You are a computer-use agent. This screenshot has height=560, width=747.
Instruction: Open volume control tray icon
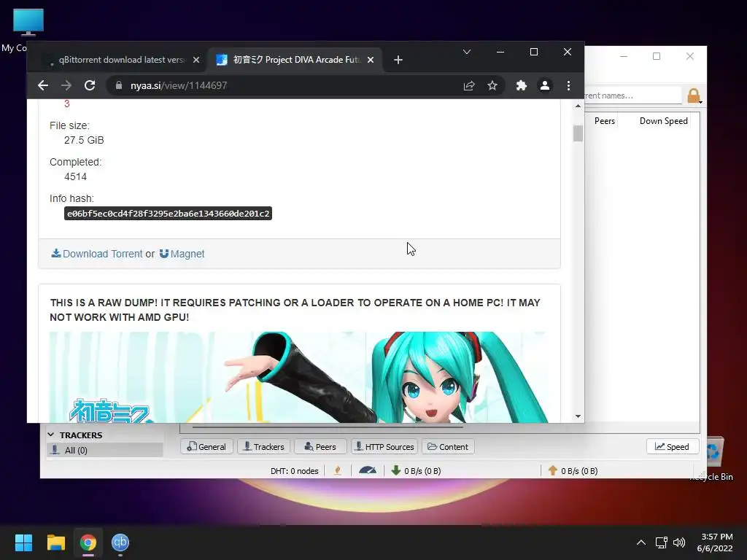[679, 542]
